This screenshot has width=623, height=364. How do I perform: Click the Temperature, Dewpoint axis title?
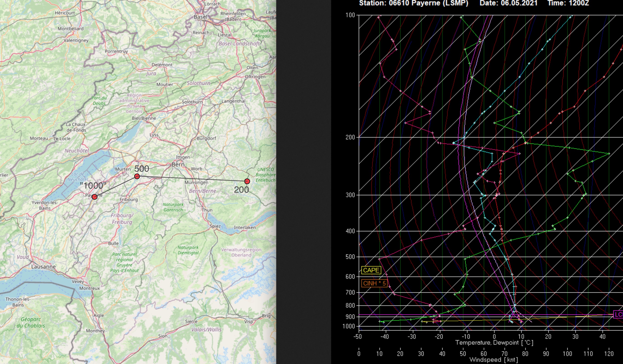494,343
